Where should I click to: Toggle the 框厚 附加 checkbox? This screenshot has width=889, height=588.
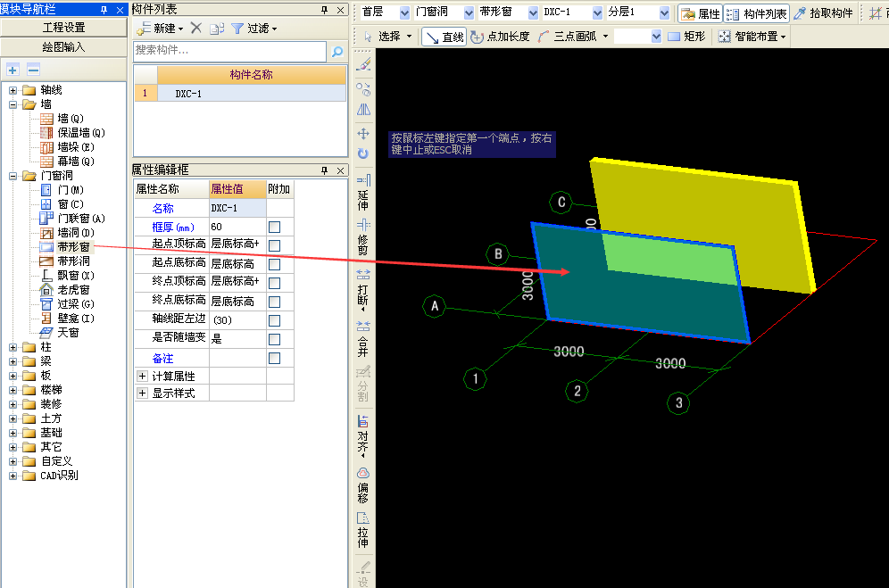click(274, 227)
